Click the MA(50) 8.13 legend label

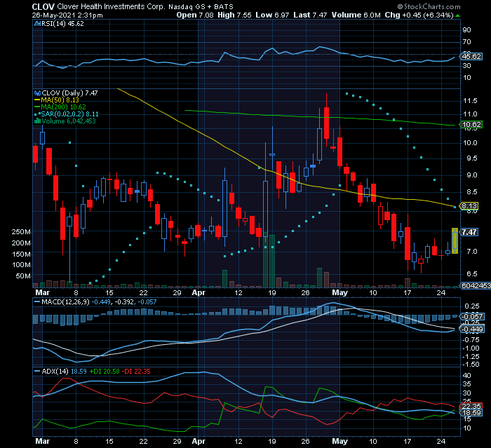click(60, 100)
